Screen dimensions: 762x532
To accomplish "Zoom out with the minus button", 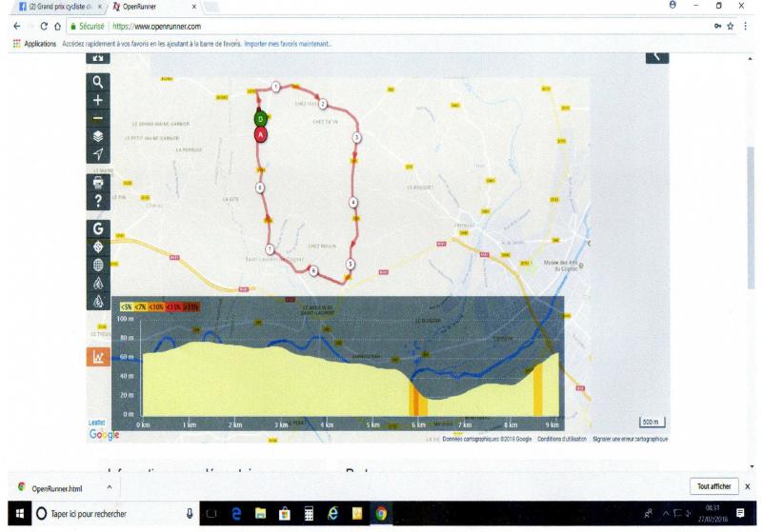I will click(98, 118).
